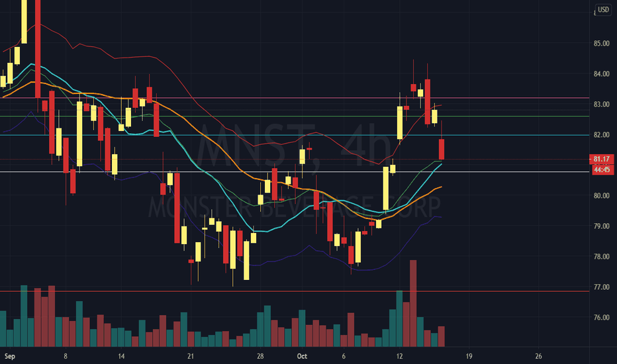Click date 8 on the time axis
Image resolution: width=617 pixels, height=364 pixels.
pos(66,356)
